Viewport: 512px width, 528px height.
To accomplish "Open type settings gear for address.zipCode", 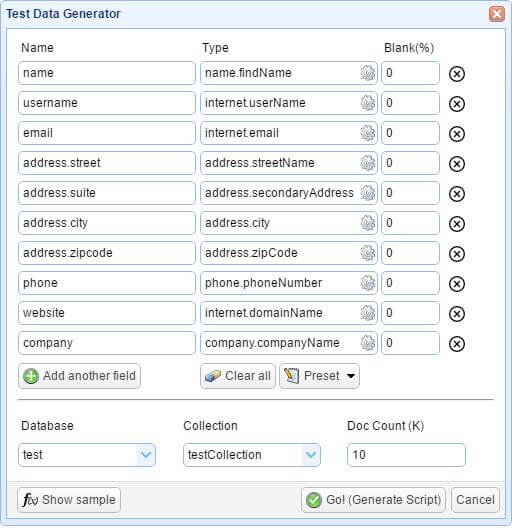I will [367, 253].
